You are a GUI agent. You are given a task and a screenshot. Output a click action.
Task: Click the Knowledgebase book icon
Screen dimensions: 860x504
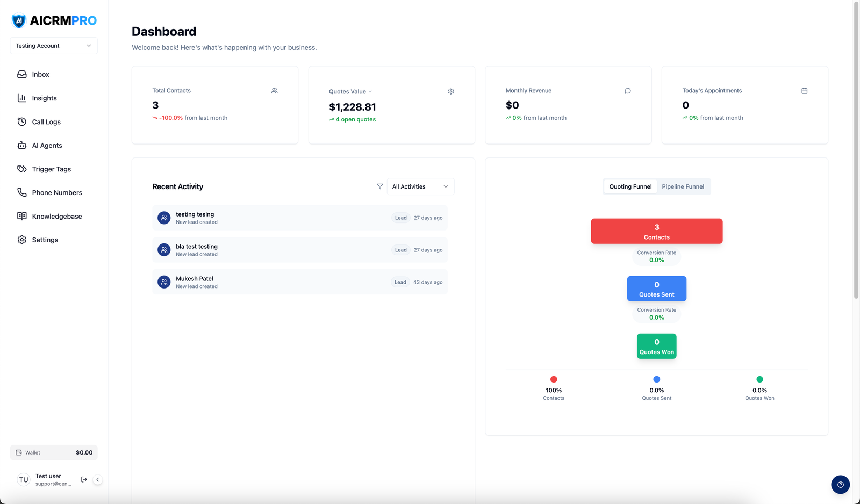coord(22,216)
